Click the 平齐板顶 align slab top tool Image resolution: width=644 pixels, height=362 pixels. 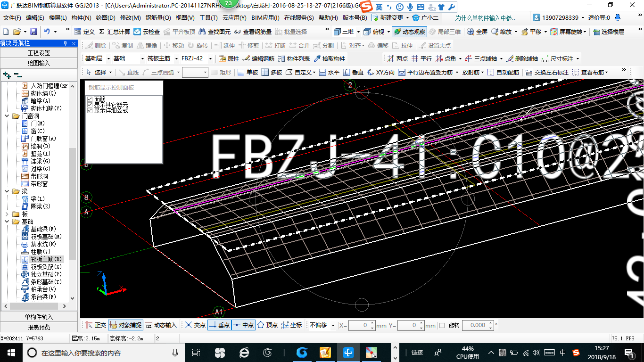(x=179, y=32)
